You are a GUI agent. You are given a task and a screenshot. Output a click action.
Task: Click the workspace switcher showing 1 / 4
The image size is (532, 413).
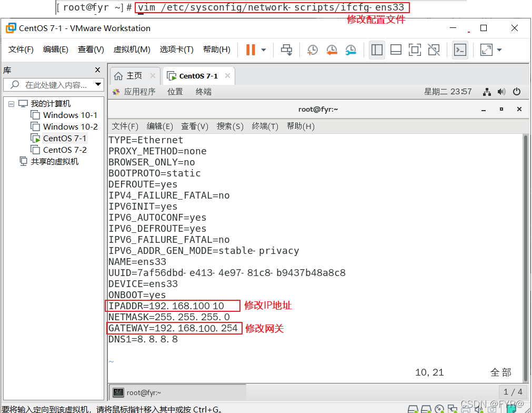tap(513, 392)
